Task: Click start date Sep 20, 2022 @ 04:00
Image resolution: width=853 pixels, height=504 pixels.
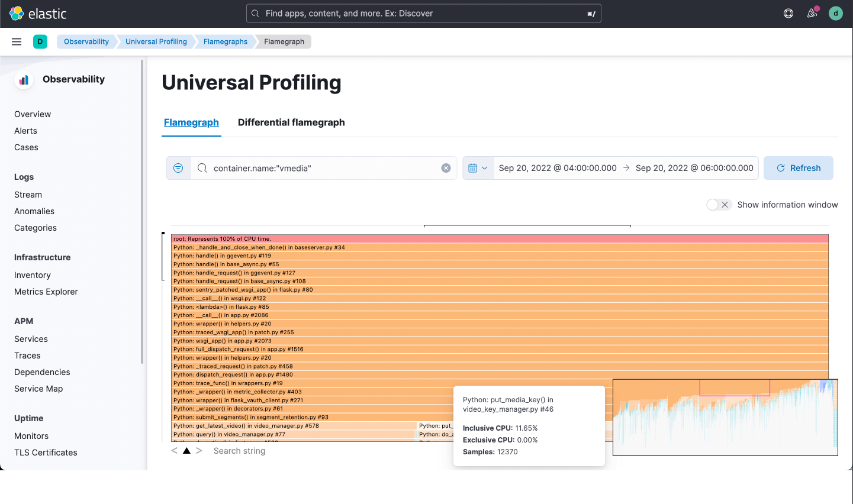Action: coord(558,168)
